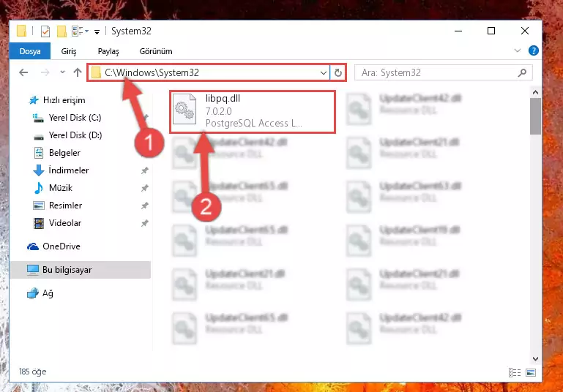Go back with the left arrow
This screenshot has width=563, height=392.
point(23,73)
